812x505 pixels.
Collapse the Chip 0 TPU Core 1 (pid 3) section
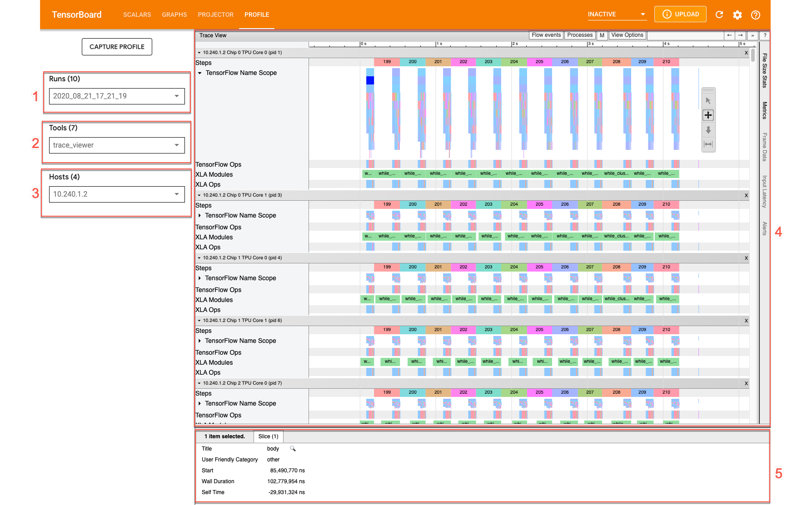[x=199, y=195]
